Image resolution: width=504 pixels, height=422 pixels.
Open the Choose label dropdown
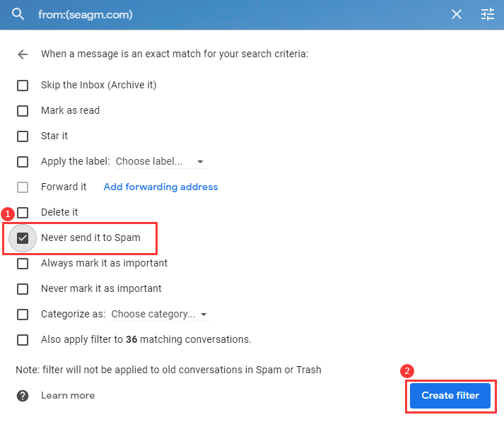coord(160,161)
